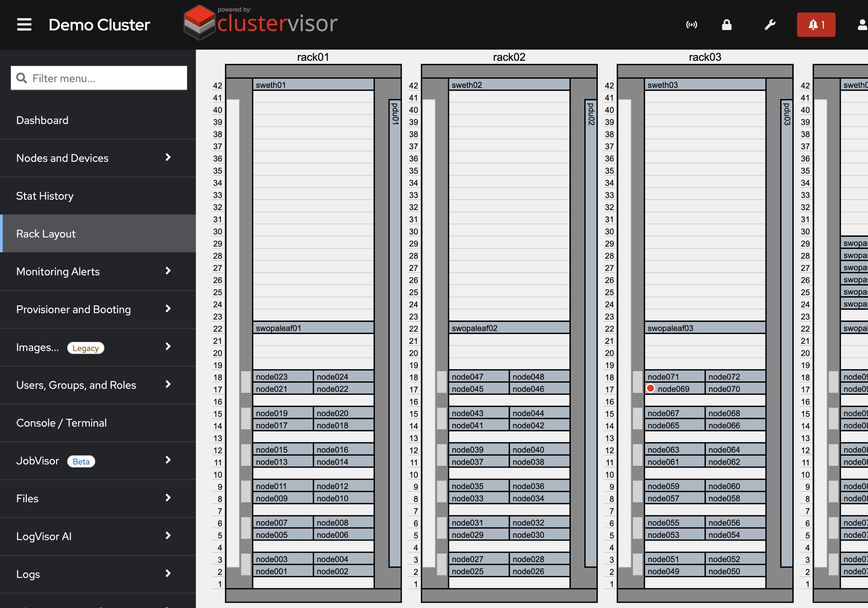
Task: Select node001 in rack01
Action: coord(283,571)
